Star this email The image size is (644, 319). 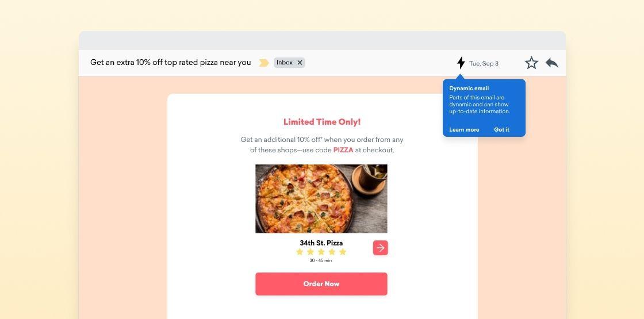(x=531, y=63)
